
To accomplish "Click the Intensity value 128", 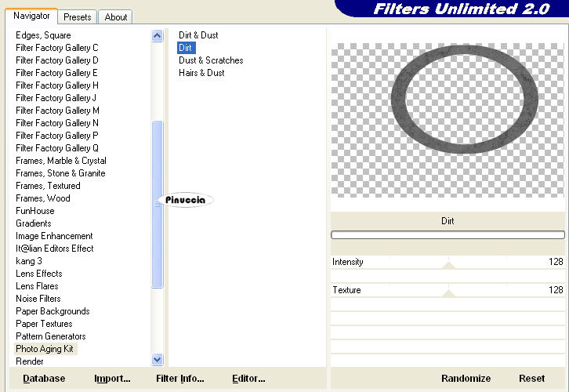I will [556, 262].
